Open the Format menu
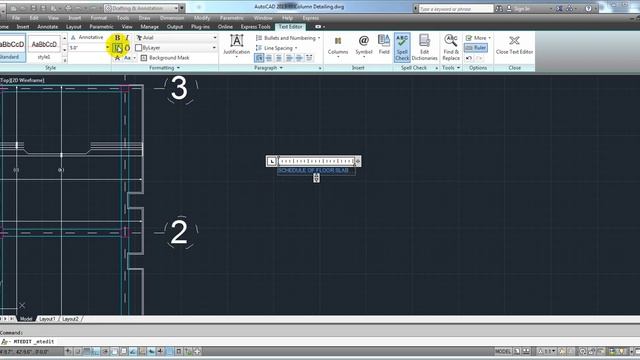Screen dimensions: 640x360 point(98,18)
